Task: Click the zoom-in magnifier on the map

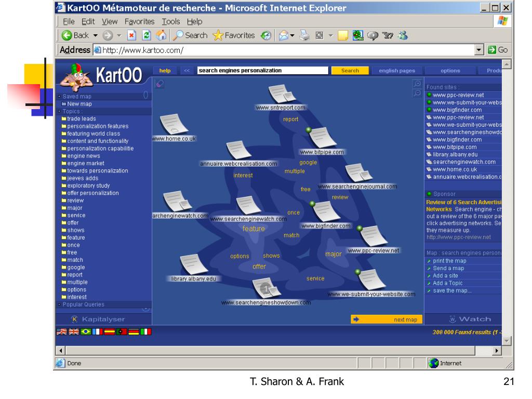Action: coord(417,84)
